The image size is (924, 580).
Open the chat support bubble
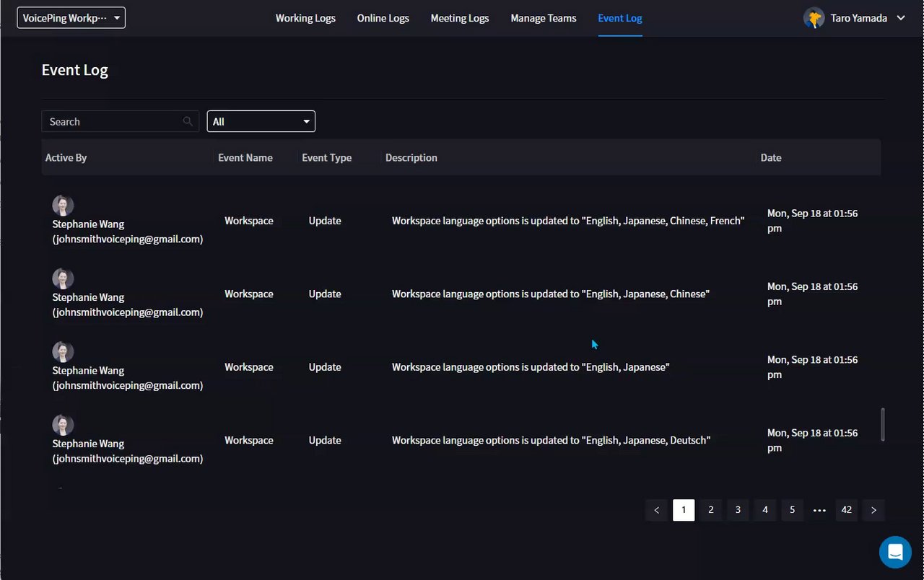895,553
